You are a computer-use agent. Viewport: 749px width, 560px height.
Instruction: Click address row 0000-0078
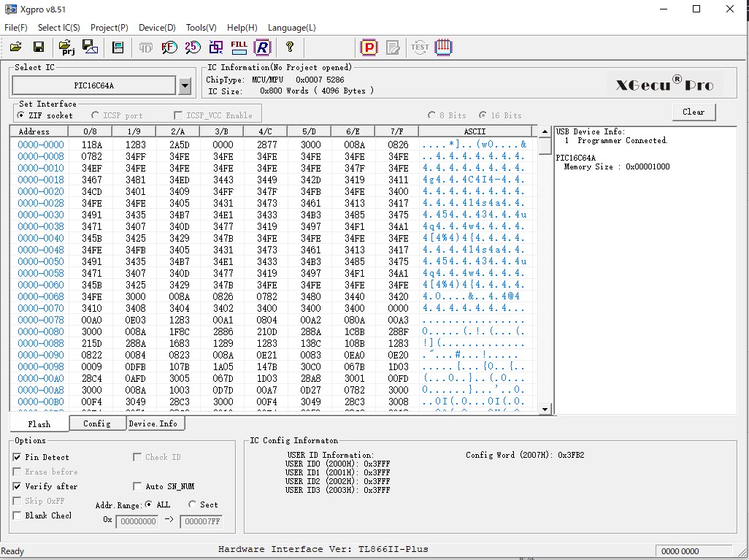pos(41,320)
